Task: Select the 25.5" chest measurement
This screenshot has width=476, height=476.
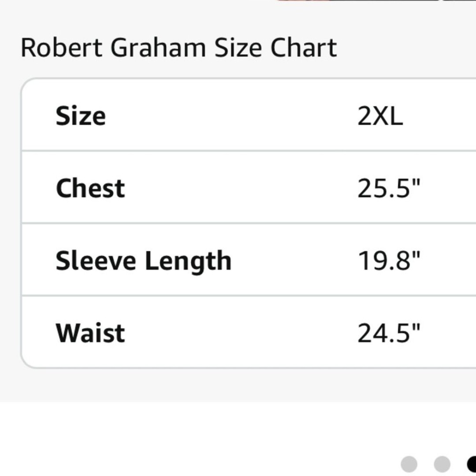Action: 389,188
